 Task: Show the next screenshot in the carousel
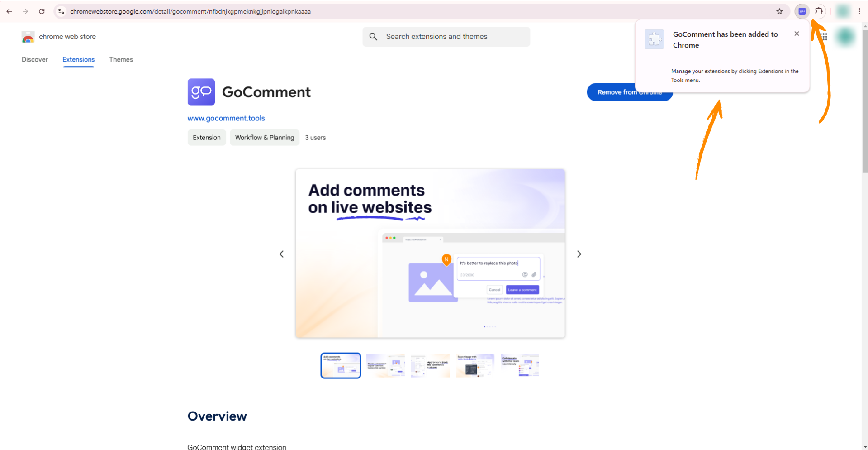(579, 254)
